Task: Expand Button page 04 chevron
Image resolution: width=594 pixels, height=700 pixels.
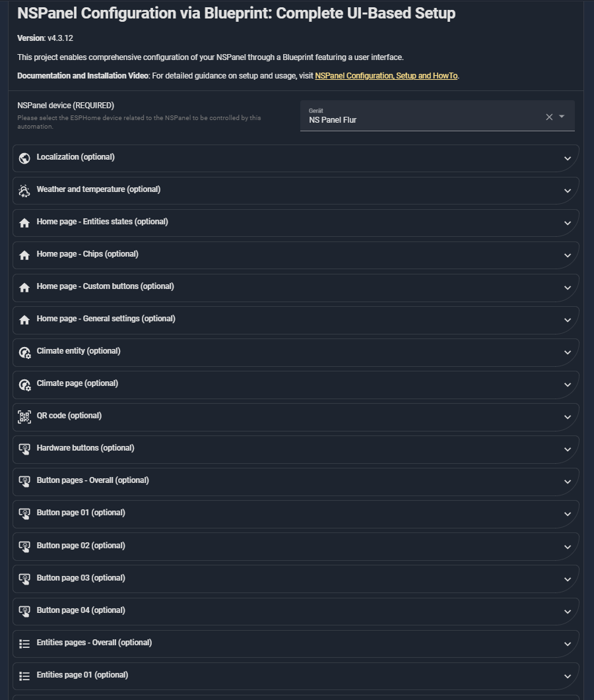Action: (568, 611)
